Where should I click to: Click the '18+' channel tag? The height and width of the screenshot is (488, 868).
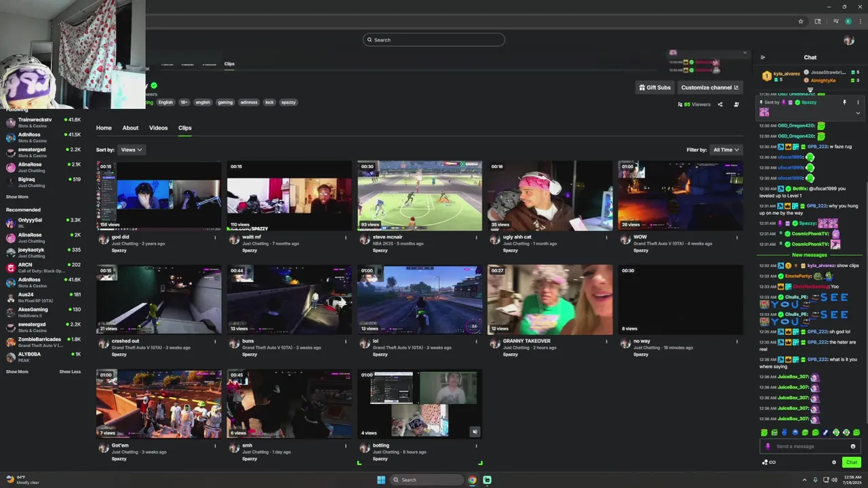pyautogui.click(x=184, y=102)
